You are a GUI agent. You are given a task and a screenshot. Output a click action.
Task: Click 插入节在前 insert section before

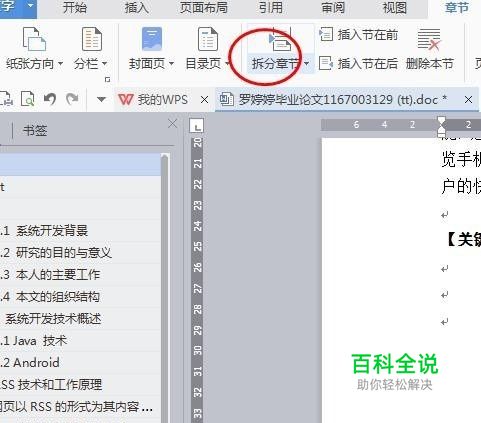coord(359,35)
